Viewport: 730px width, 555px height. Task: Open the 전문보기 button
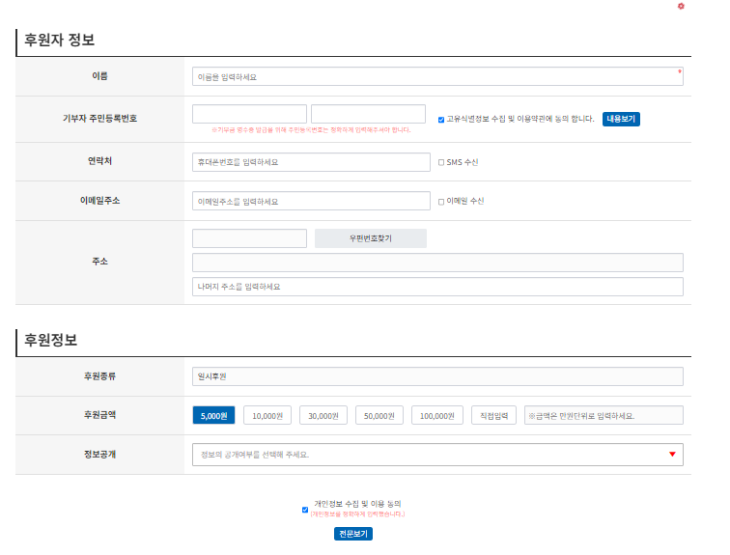(x=353, y=534)
